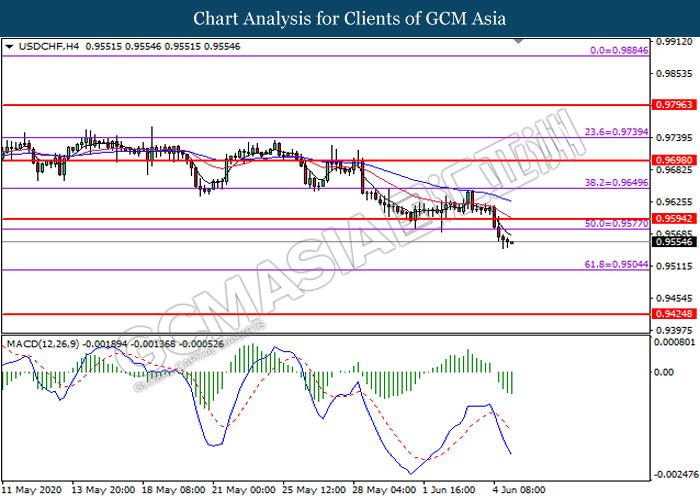This screenshot has width=700, height=500.
Task: Click the Fibonacci label 23.6=0.97394
Action: click(x=616, y=132)
